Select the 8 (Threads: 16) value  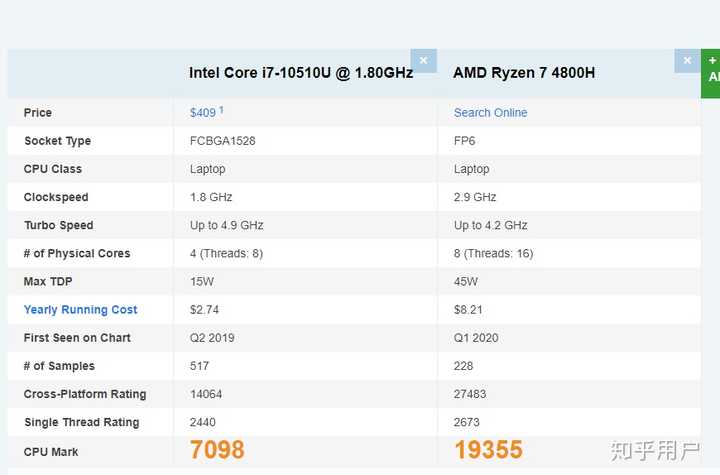click(494, 254)
